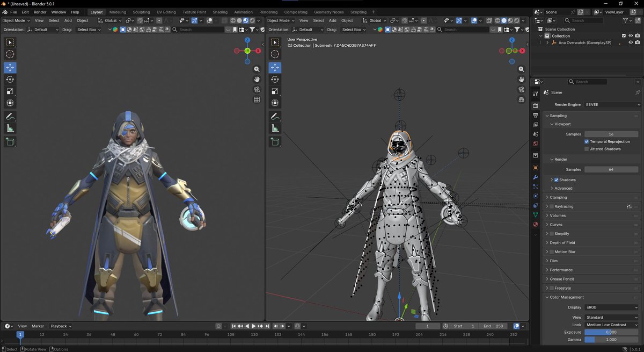Open the Display sRGB dropdown
The width and height of the screenshot is (644, 352).
click(612, 307)
